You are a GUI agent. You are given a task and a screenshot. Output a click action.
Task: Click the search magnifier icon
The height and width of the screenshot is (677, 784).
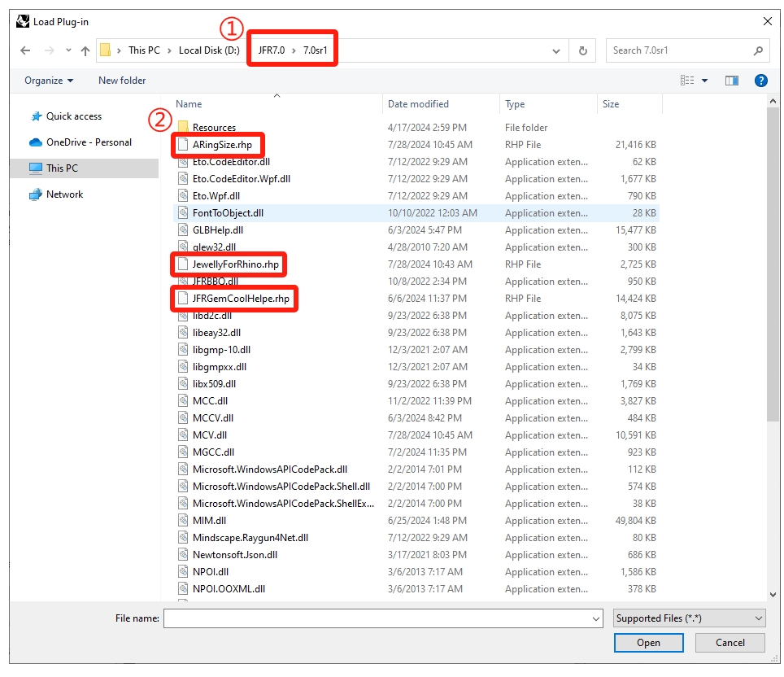pos(759,50)
